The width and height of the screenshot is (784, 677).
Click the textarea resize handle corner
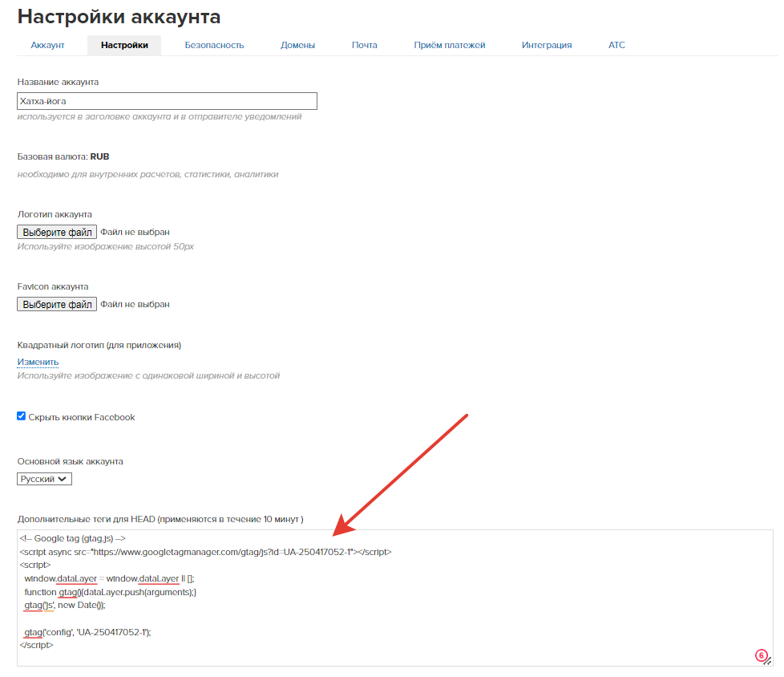click(769, 662)
